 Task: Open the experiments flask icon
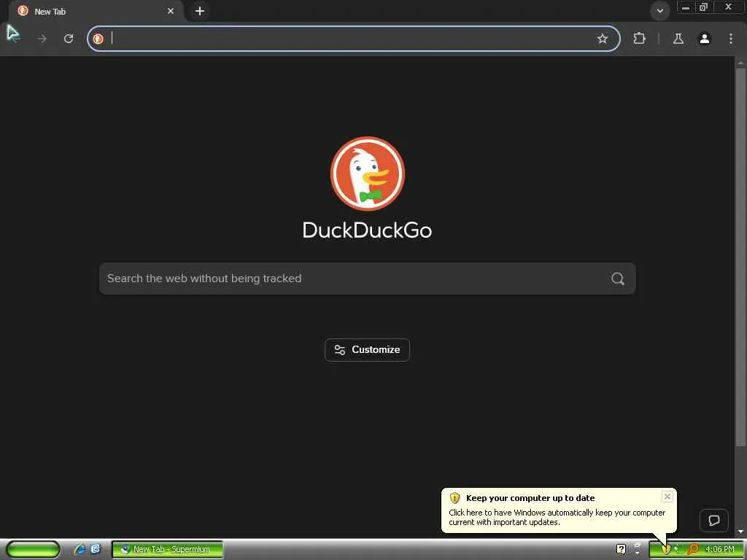[x=678, y=39]
